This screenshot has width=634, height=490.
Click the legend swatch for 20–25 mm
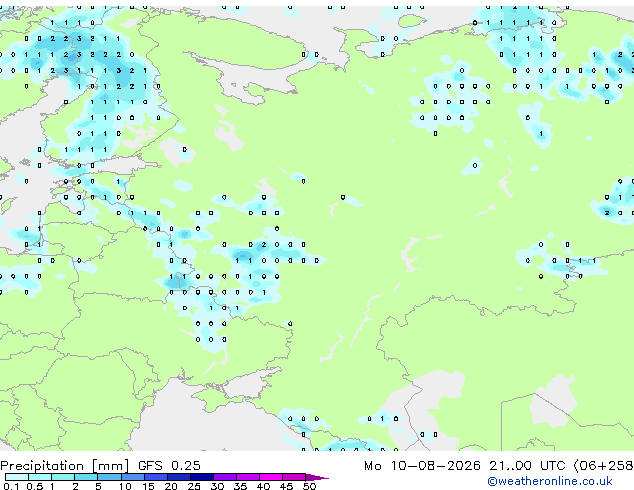pyautogui.click(x=179, y=477)
